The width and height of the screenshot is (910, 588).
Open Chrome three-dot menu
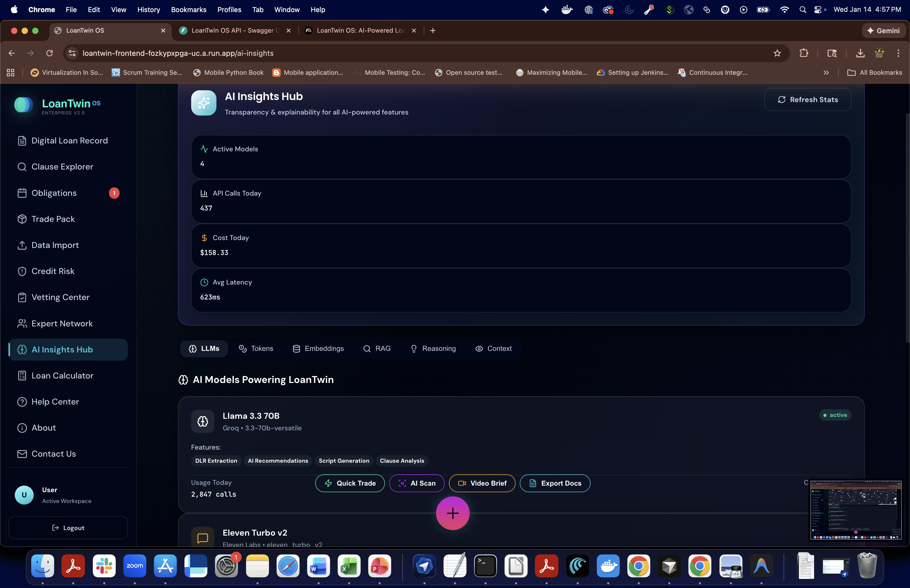click(x=898, y=53)
